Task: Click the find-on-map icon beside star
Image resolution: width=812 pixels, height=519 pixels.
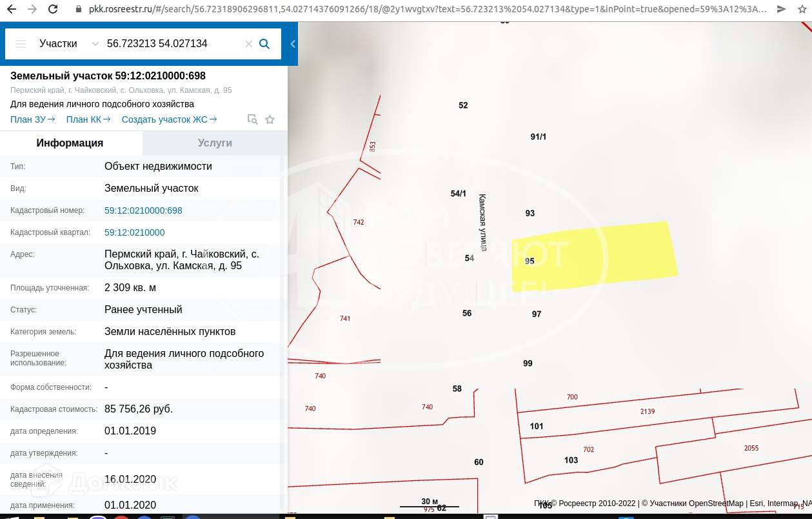Action: (253, 119)
